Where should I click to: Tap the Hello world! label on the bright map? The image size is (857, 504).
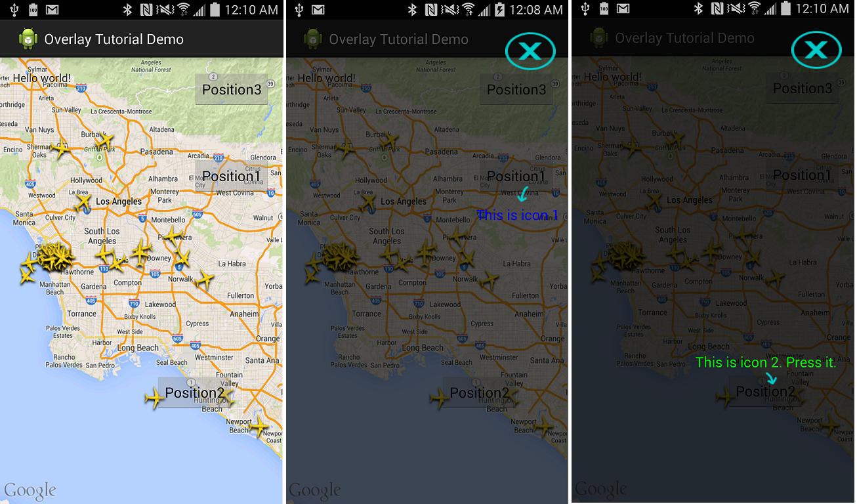(x=42, y=78)
